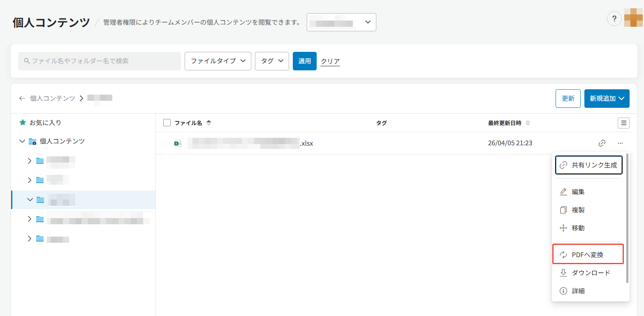Click the list view toggle icon
The image size is (644, 316).
[624, 123]
